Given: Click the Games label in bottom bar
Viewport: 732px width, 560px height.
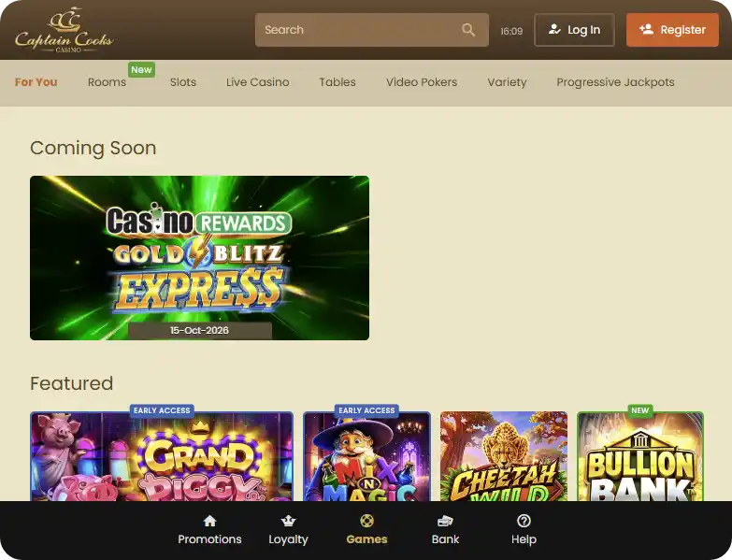Looking at the screenshot, I should coord(366,539).
